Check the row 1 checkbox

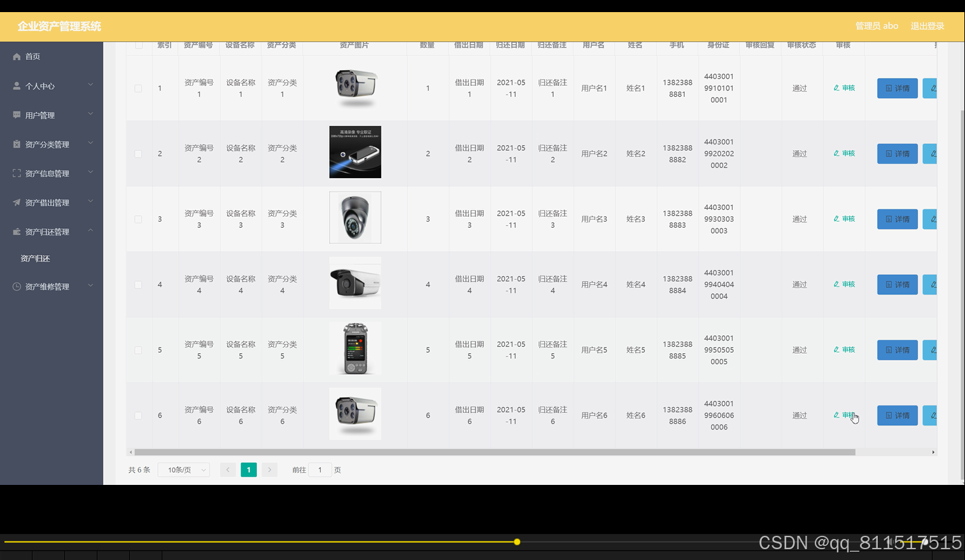[x=138, y=88]
